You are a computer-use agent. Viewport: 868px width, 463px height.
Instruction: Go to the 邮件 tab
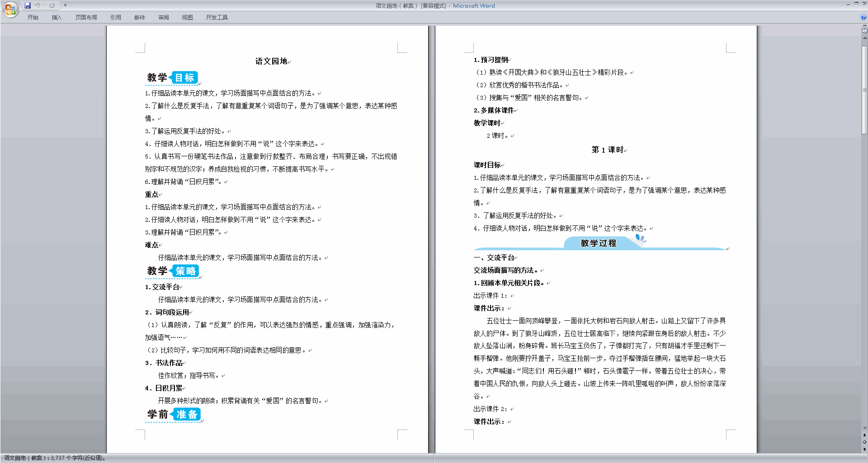pyautogui.click(x=140, y=17)
